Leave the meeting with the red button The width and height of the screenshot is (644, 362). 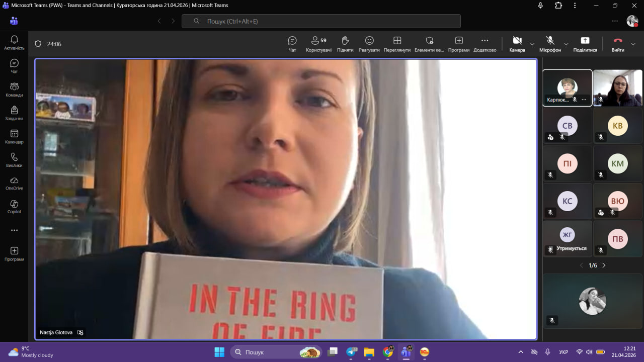[618, 44]
